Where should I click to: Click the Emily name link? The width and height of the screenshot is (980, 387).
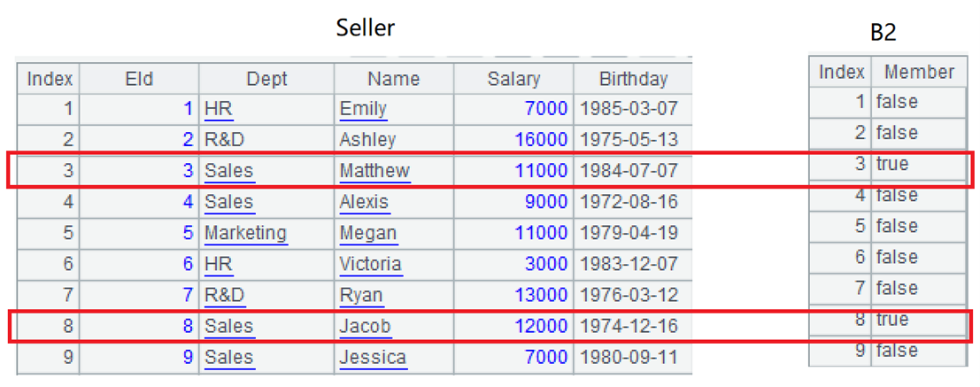coord(363,109)
